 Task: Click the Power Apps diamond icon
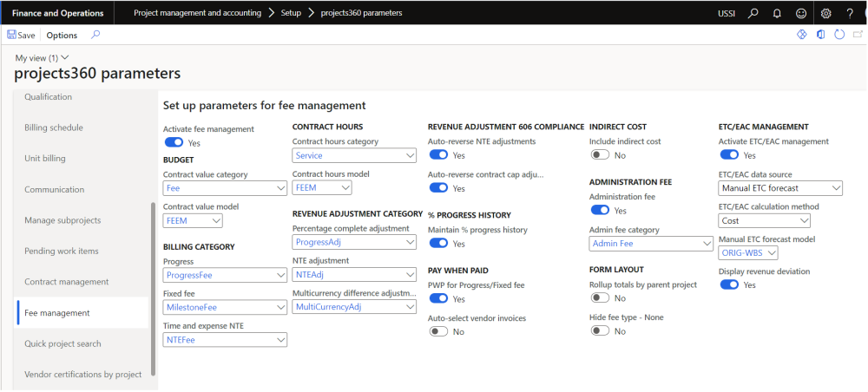coord(801,35)
